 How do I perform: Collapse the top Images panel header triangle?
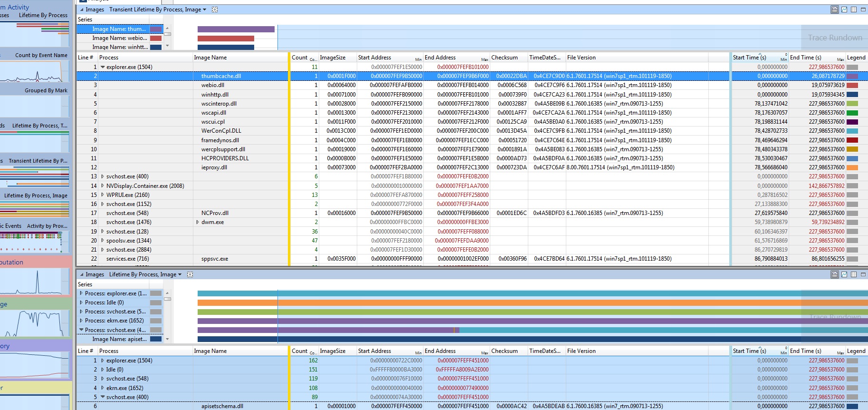82,10
